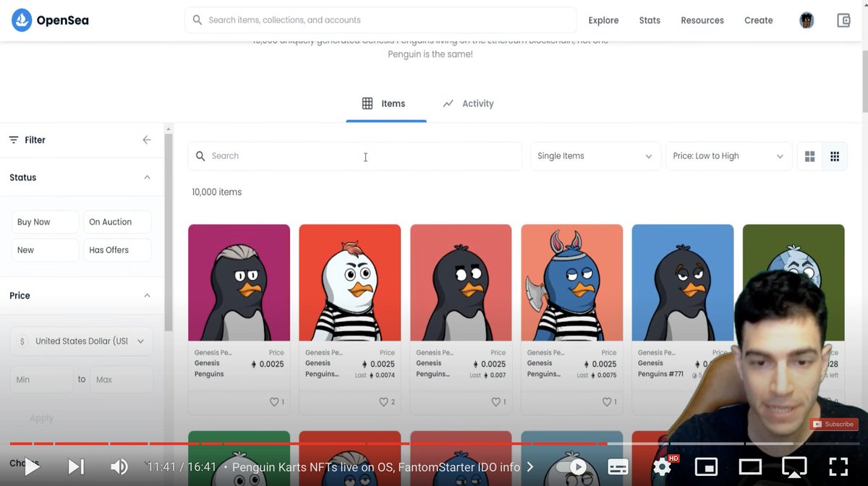The width and height of the screenshot is (868, 486).
Task: Switch to small grid view
Action: click(x=835, y=156)
